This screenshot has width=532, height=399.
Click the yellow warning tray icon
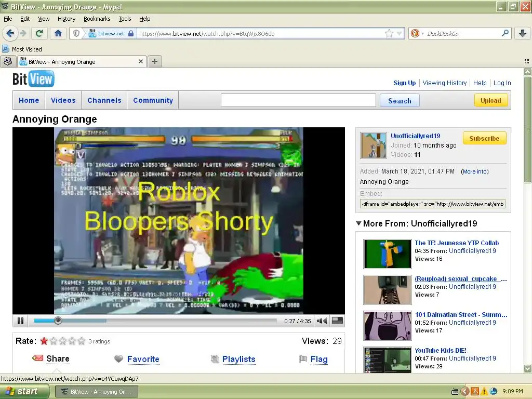[x=484, y=392]
